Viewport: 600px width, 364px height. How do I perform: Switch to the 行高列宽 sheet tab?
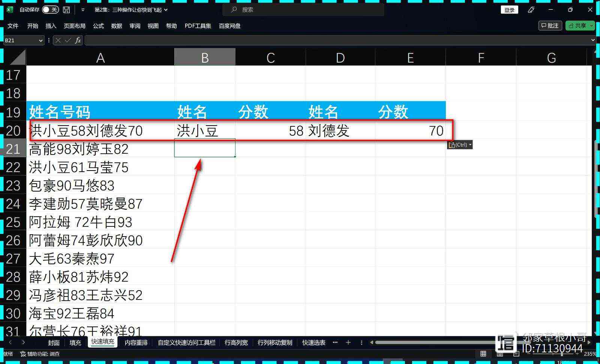point(236,342)
